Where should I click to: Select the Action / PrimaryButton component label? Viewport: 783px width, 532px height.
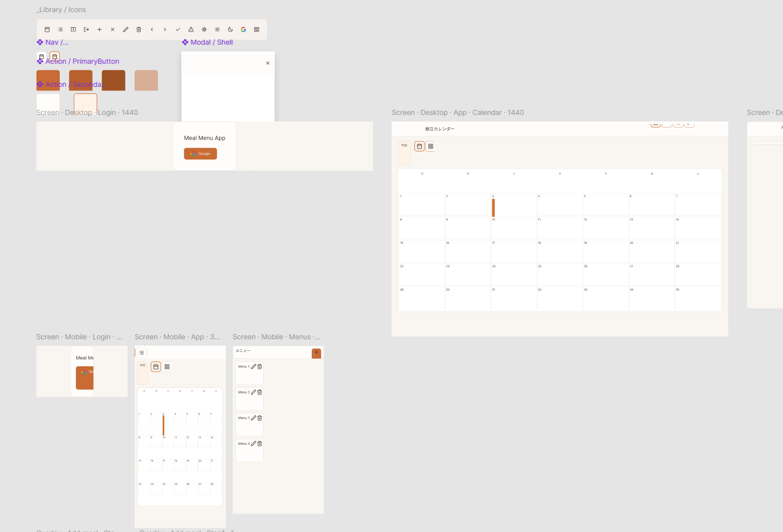click(x=82, y=61)
